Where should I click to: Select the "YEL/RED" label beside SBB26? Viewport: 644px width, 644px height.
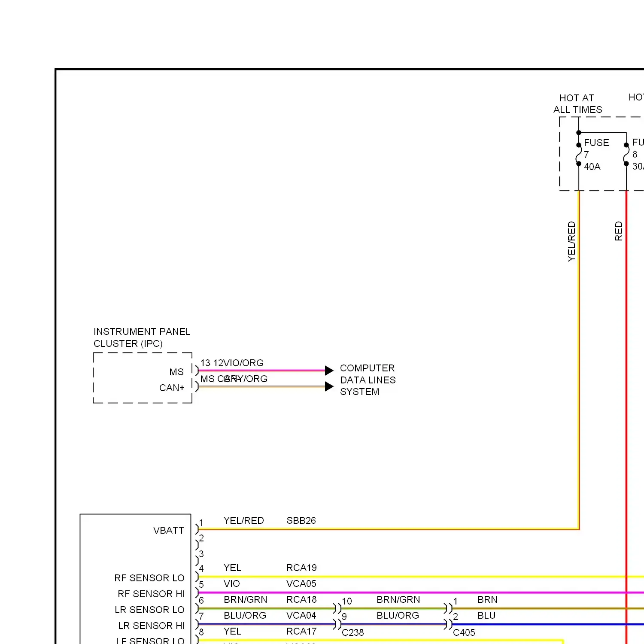click(x=244, y=520)
